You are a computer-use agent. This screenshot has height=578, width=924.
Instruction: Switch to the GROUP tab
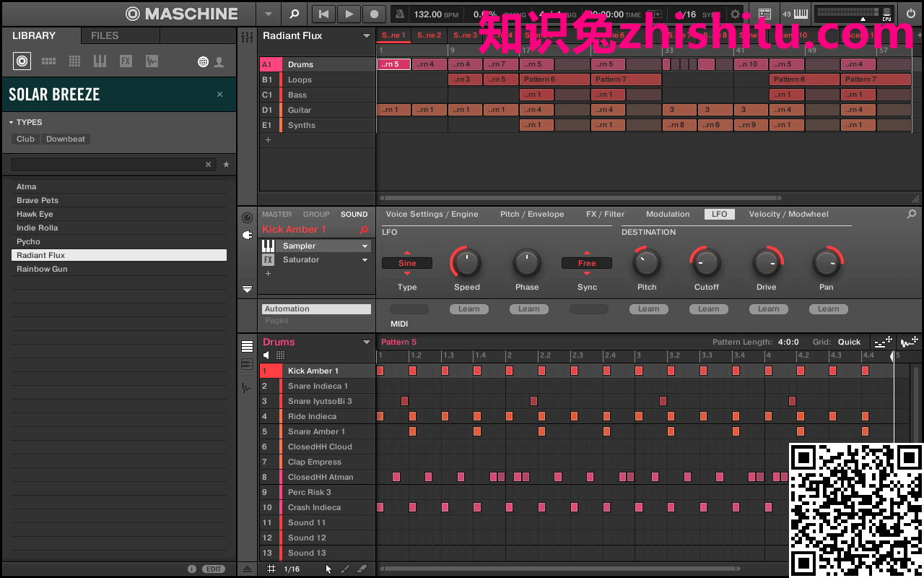pyautogui.click(x=316, y=215)
